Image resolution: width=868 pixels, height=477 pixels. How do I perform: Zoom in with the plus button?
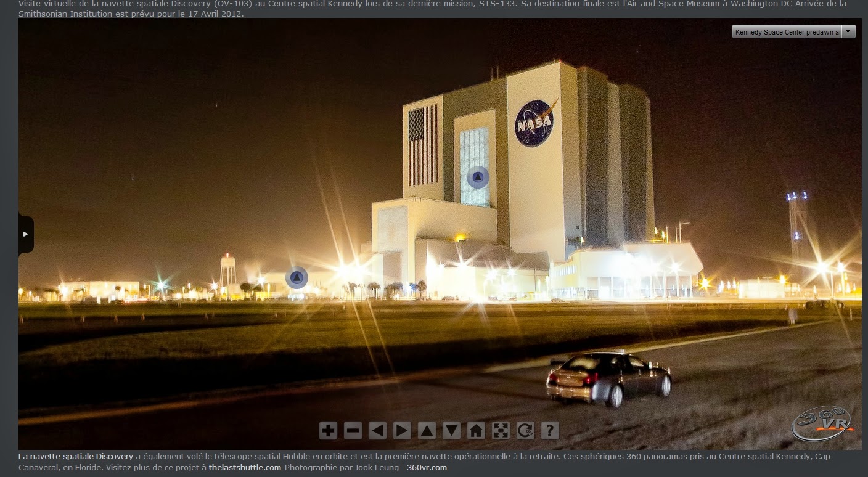click(328, 430)
